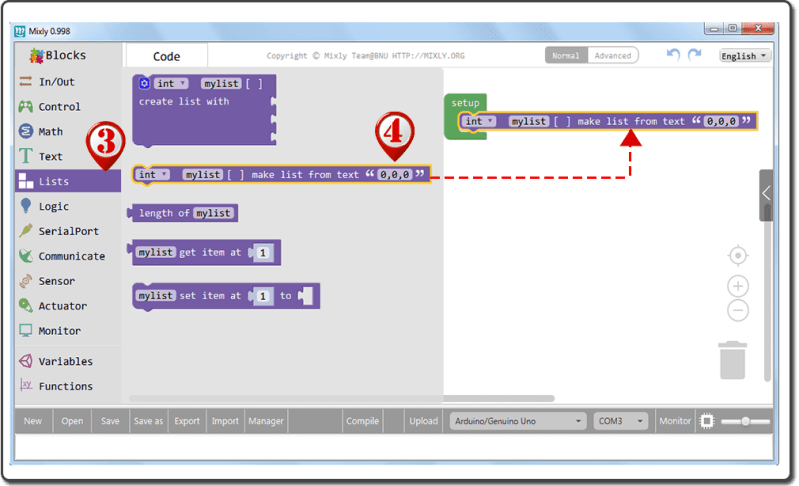Switch to the Blocks tab
Image resolution: width=799 pixels, height=486 pixels.
58,55
